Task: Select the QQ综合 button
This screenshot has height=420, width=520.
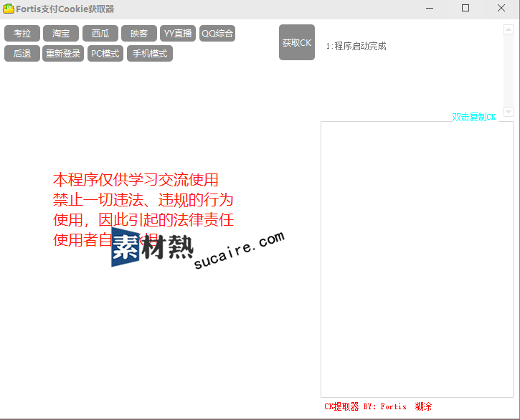Action: tap(217, 34)
